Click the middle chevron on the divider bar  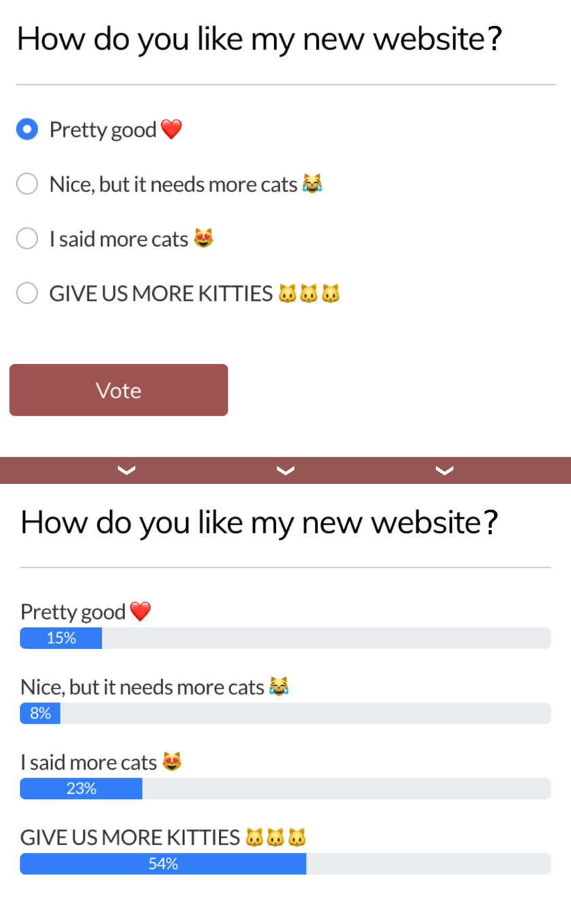(285, 470)
